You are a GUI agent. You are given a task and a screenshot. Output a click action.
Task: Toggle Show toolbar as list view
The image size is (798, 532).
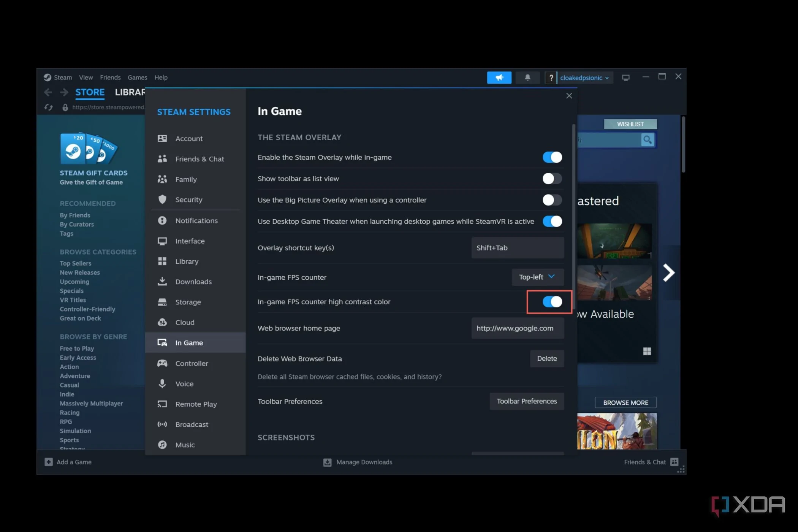[552, 179]
